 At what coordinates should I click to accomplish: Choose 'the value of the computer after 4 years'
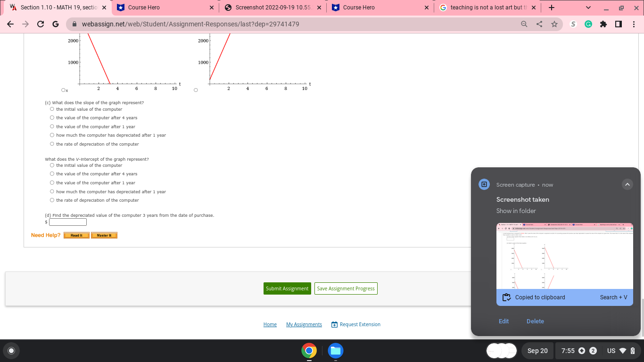click(x=52, y=117)
